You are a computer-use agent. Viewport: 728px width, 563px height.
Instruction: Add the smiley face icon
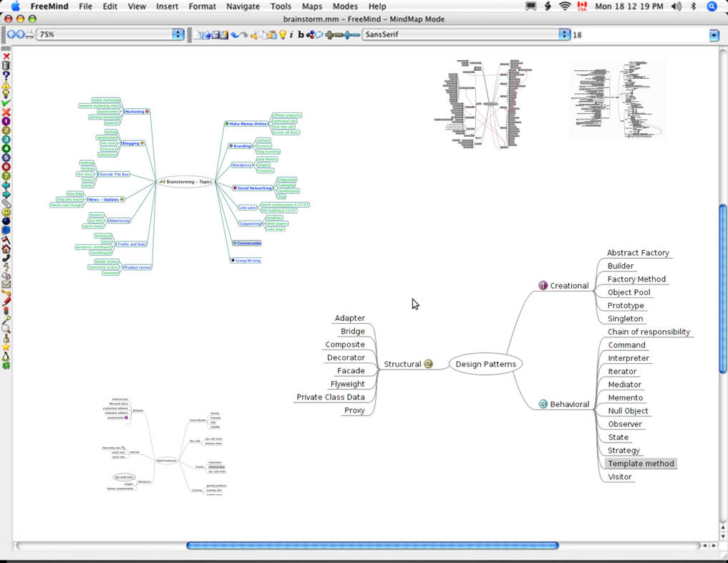[6, 212]
